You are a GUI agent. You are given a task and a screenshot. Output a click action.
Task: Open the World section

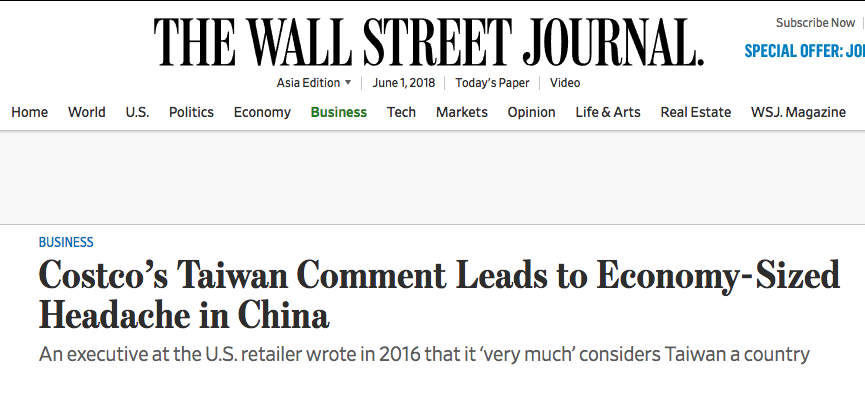click(x=87, y=112)
